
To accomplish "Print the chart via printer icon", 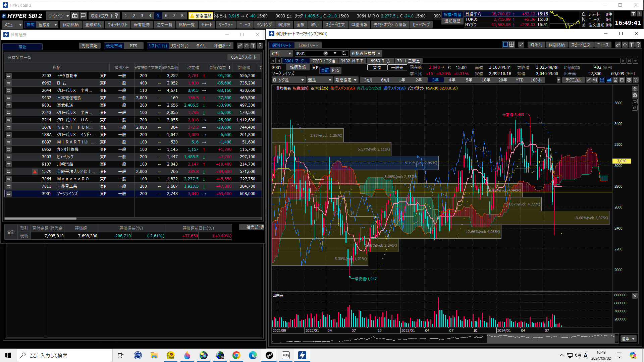I will (629, 80).
